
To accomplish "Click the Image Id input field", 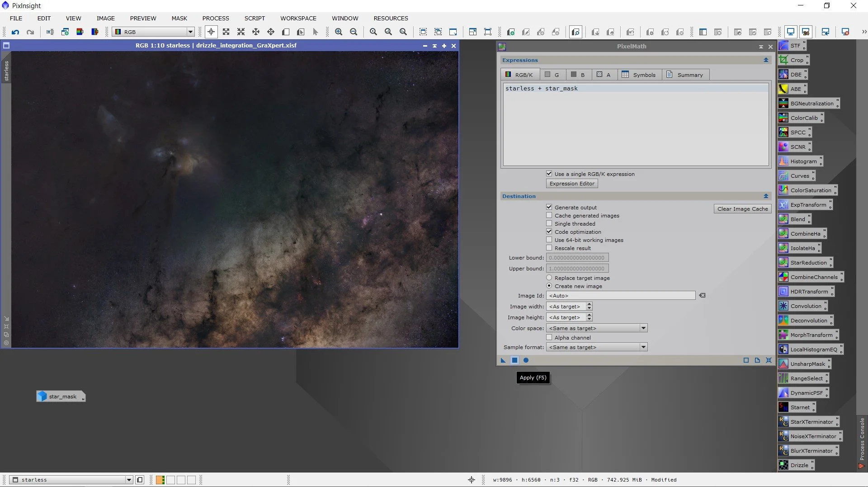I will pyautogui.click(x=621, y=296).
